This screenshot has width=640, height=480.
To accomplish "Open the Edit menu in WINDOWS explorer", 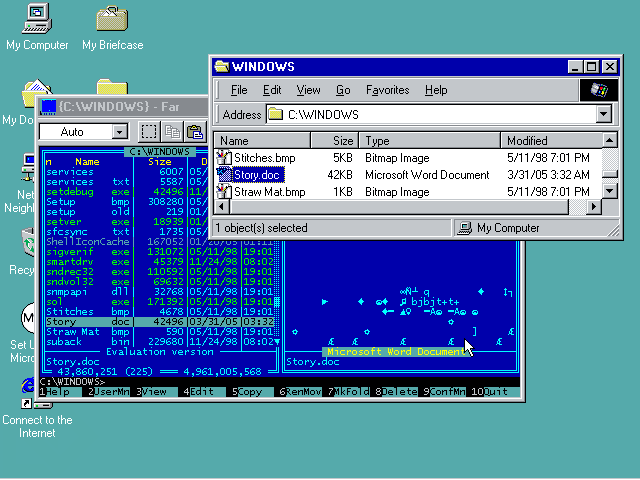I will (272, 90).
